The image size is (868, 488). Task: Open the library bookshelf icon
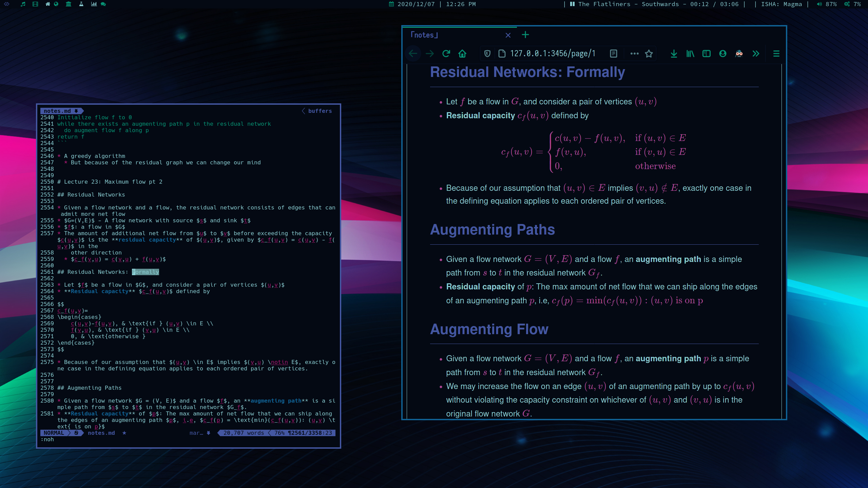[x=690, y=54]
